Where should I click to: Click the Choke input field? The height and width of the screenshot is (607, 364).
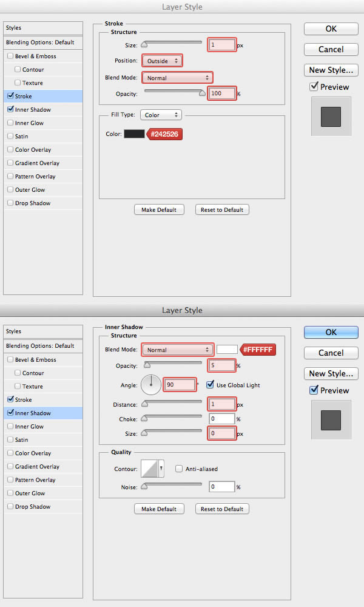click(221, 419)
